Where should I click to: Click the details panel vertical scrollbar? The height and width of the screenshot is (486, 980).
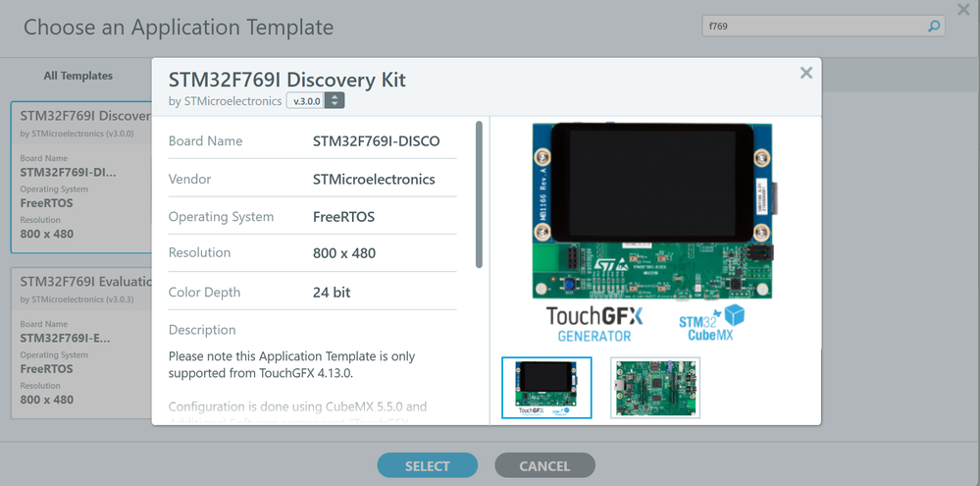[479, 194]
